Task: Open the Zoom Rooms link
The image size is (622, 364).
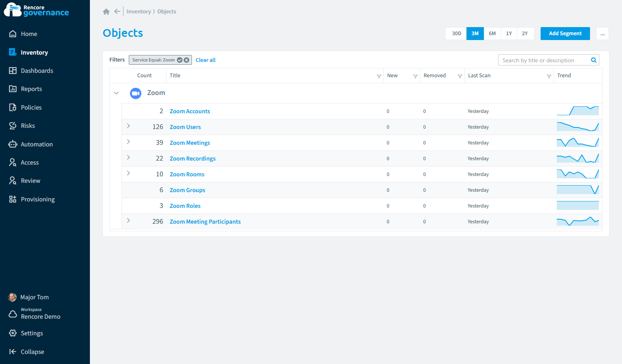Action: coord(187,174)
